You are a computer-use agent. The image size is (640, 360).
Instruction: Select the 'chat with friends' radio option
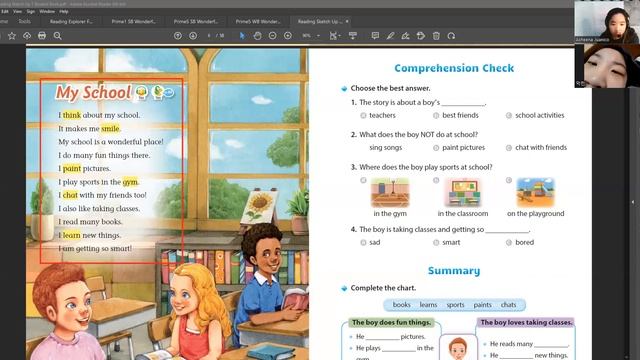509,148
